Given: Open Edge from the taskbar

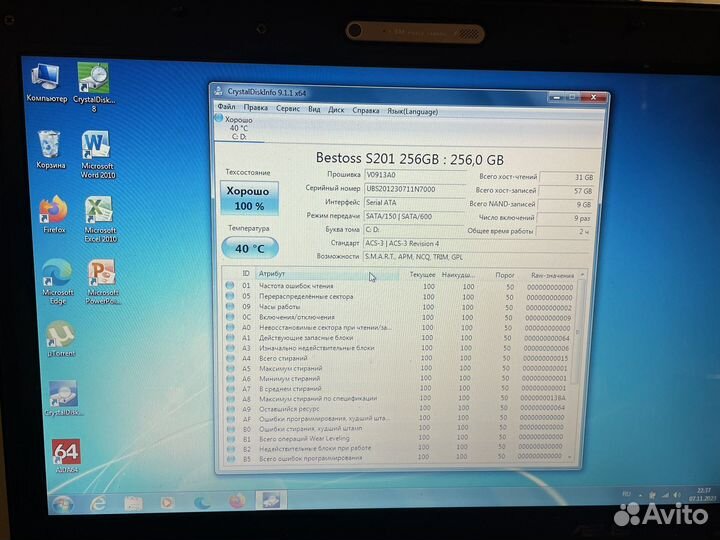Looking at the screenshot, I should click(x=202, y=502).
